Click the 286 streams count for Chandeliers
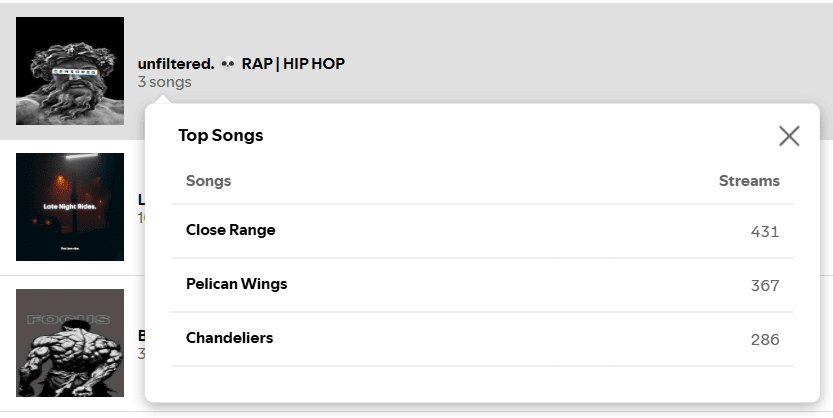This screenshot has width=833, height=418. coord(765,339)
